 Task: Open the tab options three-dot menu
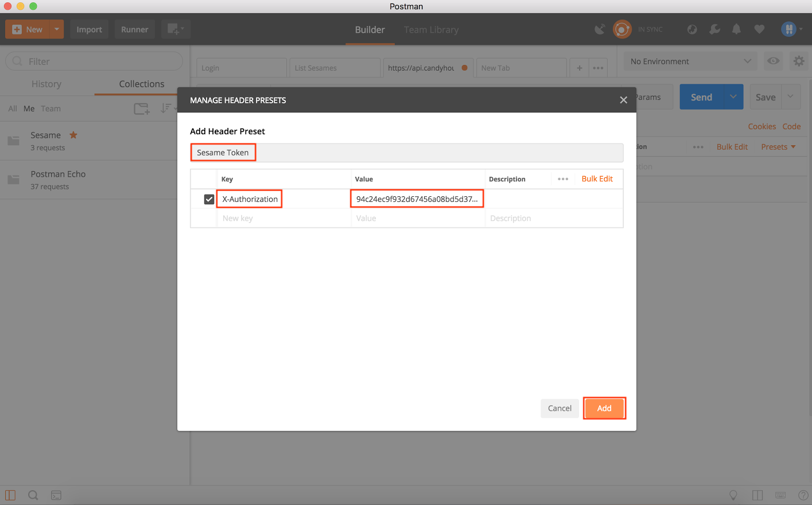(598, 68)
